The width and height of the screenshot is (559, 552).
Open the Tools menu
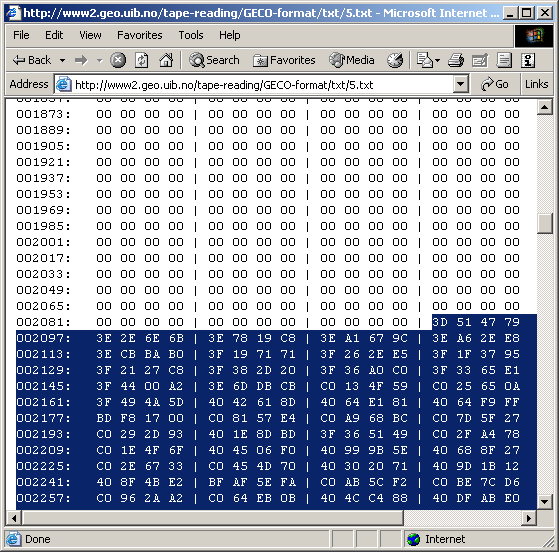pyautogui.click(x=191, y=35)
